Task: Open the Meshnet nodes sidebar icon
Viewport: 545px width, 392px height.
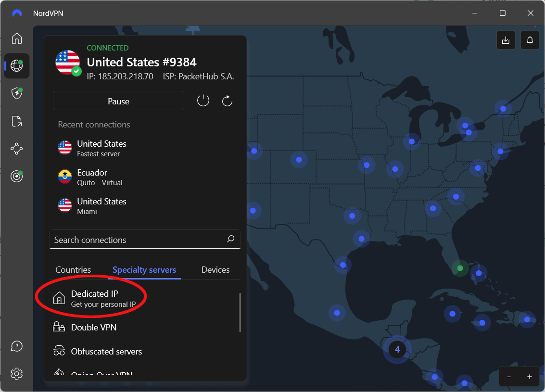Action: click(17, 149)
